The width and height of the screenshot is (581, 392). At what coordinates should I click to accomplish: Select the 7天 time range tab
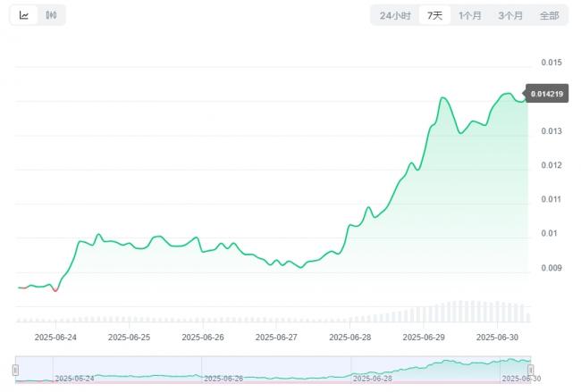(x=434, y=15)
